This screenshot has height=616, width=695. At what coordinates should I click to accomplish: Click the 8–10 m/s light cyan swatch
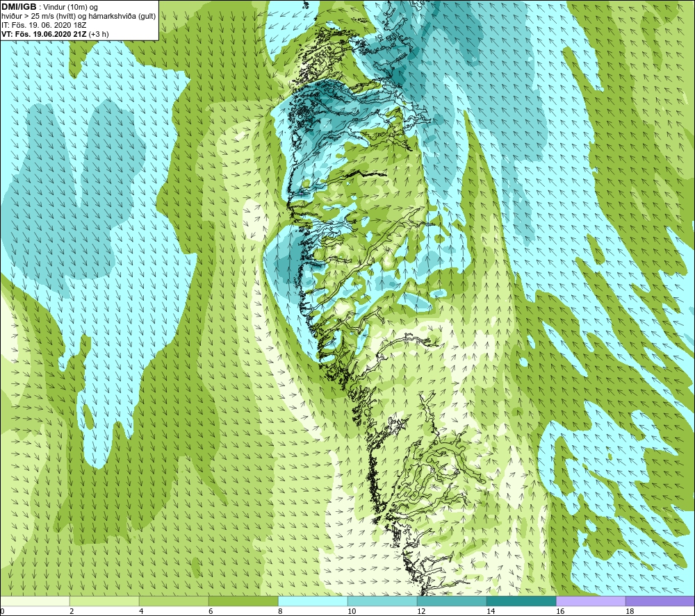coord(313,601)
